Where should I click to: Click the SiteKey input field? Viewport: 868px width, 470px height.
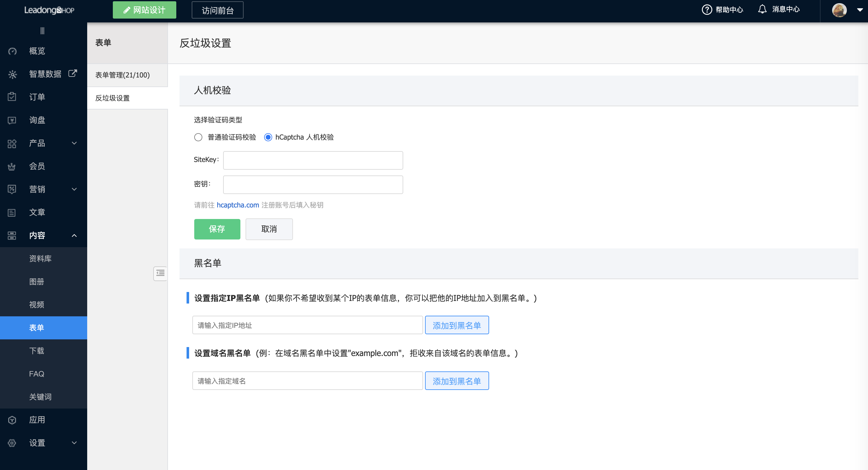[313, 160]
